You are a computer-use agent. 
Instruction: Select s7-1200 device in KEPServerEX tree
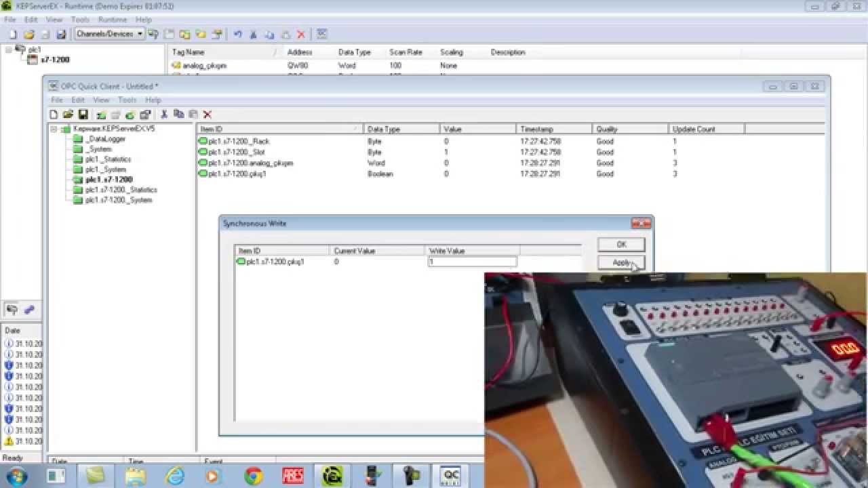point(55,60)
